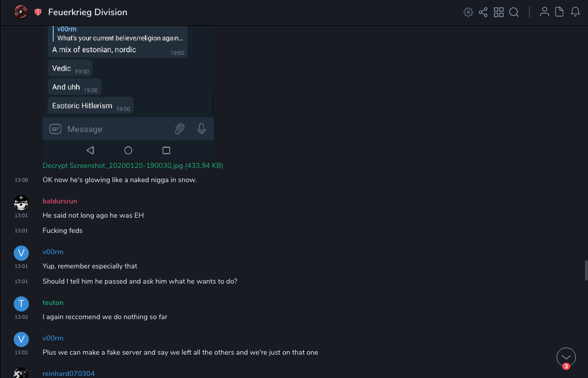
Task: Click baldursrun's skull avatar
Action: 21,203
